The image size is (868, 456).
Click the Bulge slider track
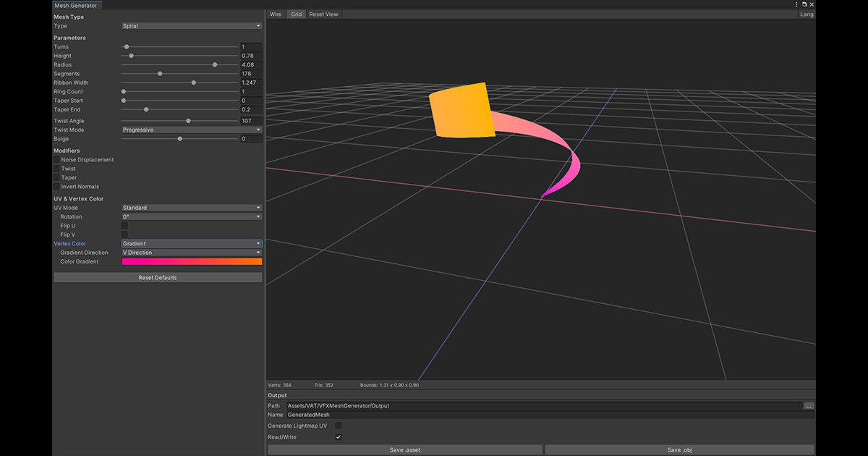pos(179,139)
